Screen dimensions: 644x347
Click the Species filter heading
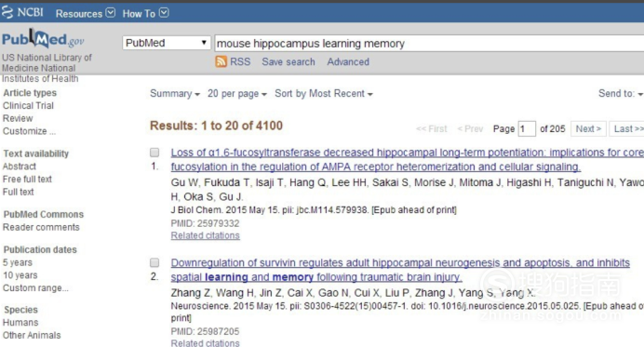(x=20, y=310)
